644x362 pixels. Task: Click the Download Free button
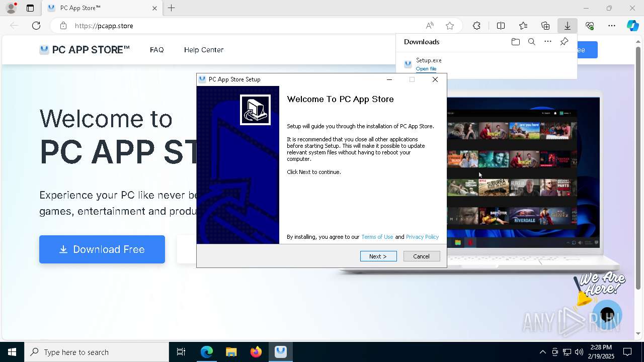[x=102, y=249]
